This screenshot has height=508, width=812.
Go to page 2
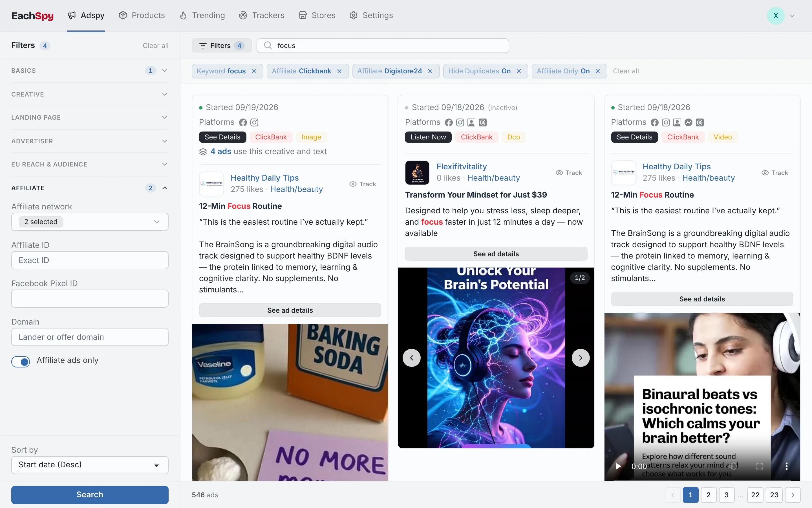708,495
